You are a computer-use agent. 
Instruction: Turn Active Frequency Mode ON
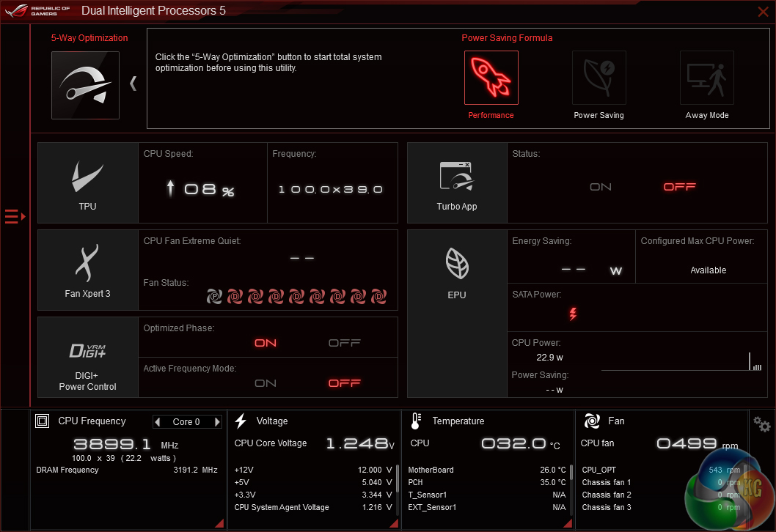pos(265,383)
